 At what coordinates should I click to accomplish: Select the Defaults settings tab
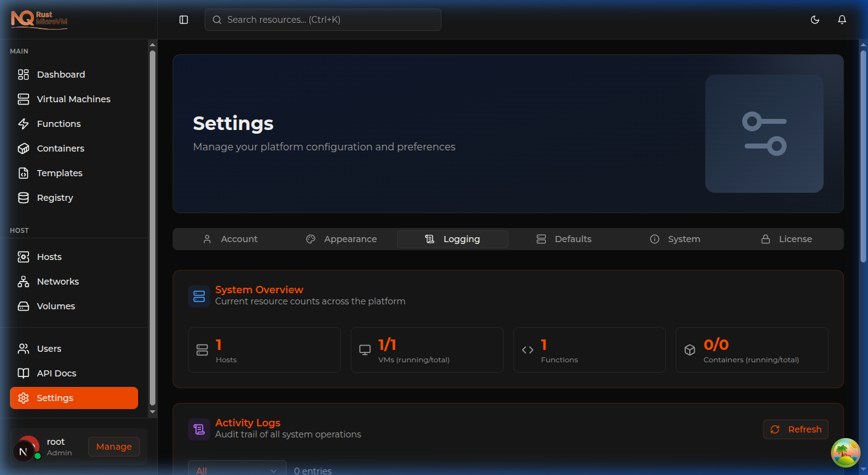pyautogui.click(x=563, y=238)
